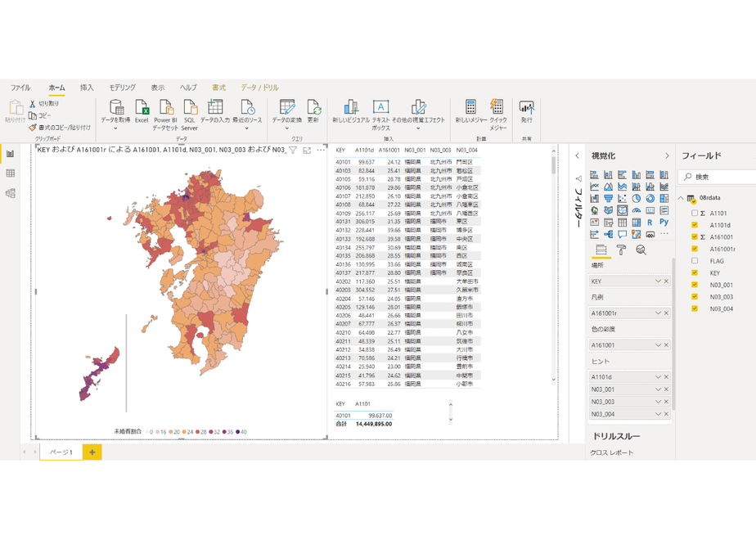Click the 新しいメジャー (New Measure) icon

pos(470,107)
